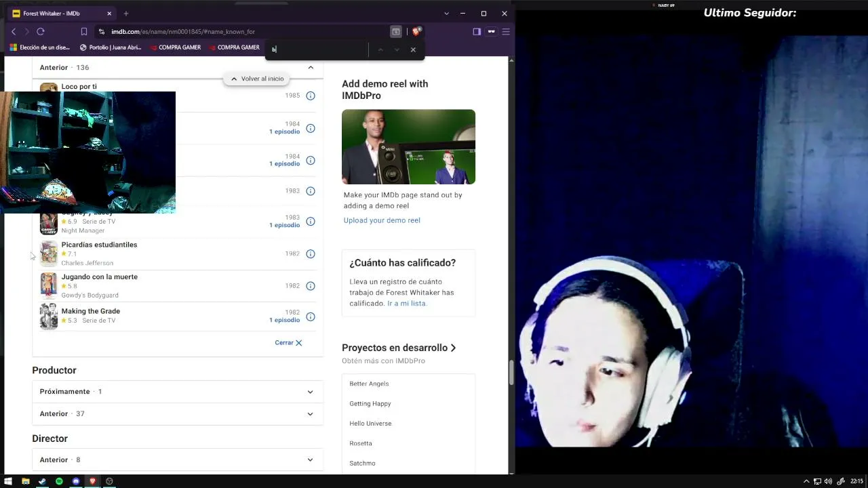Close the find-in-page bar
868x488 pixels.
point(413,49)
